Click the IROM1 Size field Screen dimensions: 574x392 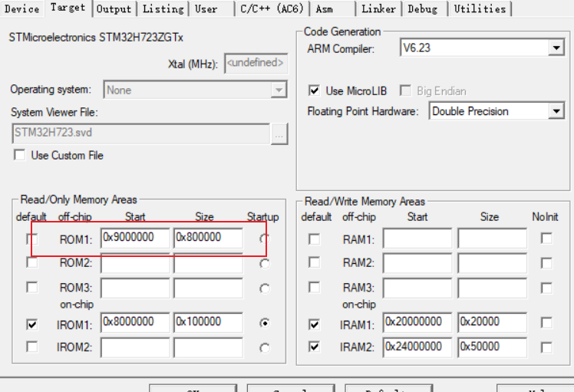[208, 322]
